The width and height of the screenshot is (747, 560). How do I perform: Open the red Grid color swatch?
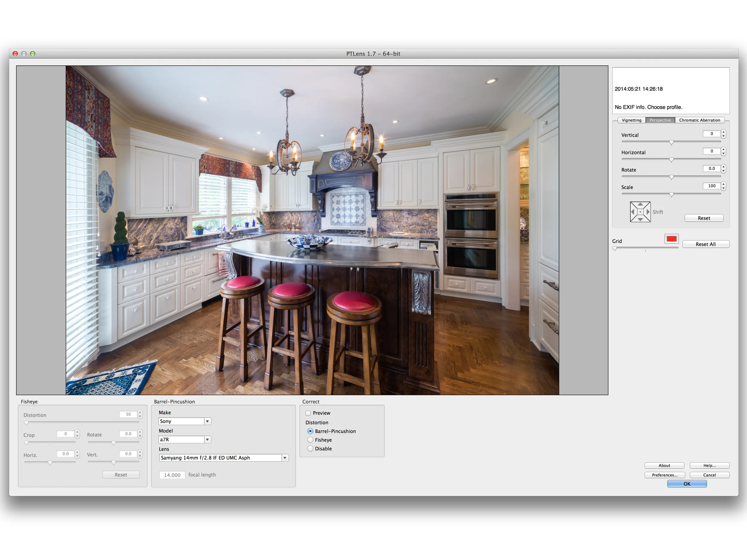671,239
